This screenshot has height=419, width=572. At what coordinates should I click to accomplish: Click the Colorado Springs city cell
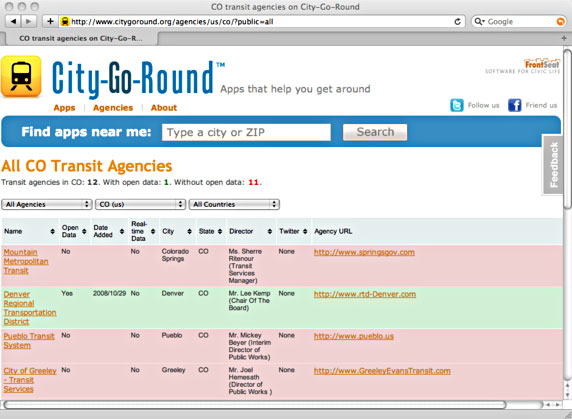click(x=175, y=255)
